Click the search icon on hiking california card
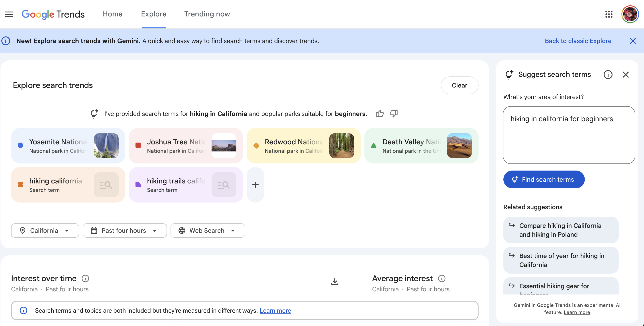Screen dimensions: 644x326 (106, 185)
